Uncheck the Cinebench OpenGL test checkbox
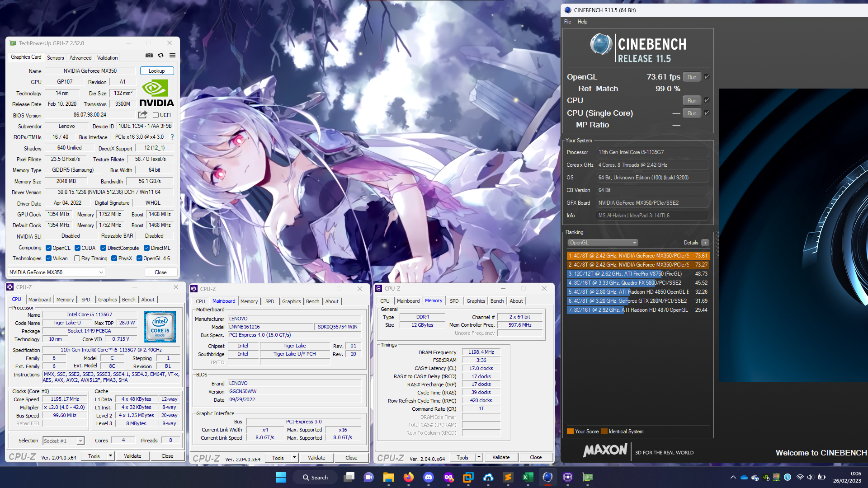Screen dimensions: 868x488 point(707,77)
